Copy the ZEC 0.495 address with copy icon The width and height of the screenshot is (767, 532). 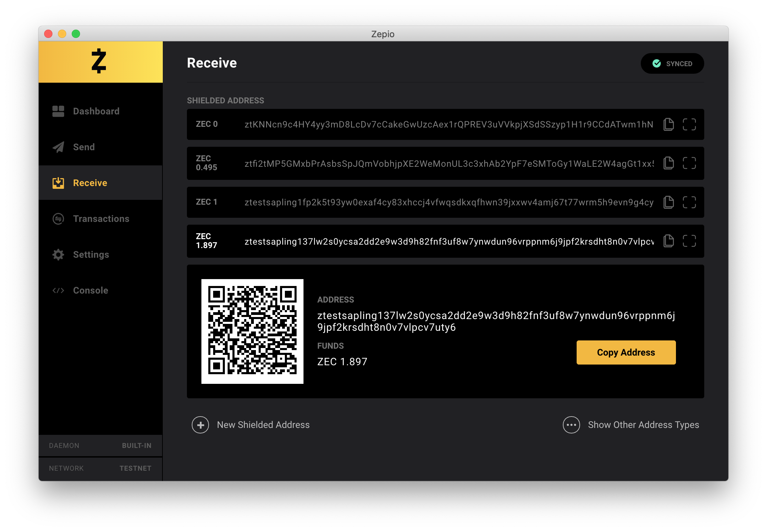668,163
